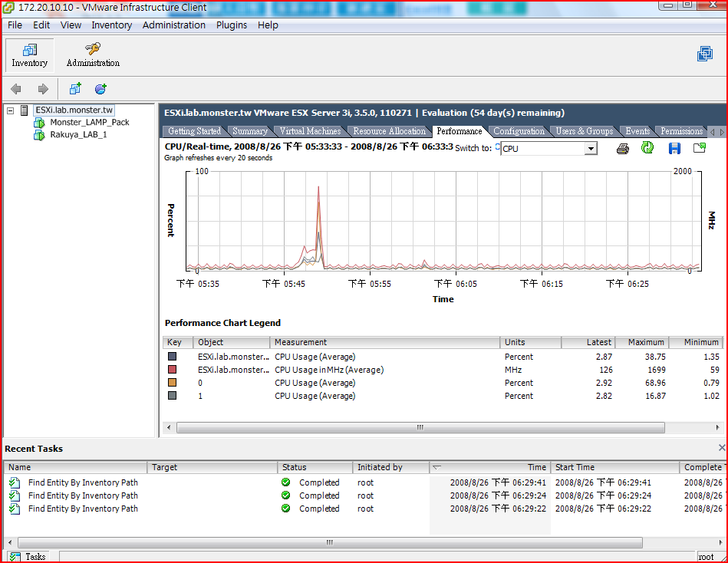The width and height of the screenshot is (728, 563).
Task: Select Rakuya_LAB_1 in inventory tree
Action: [78, 135]
